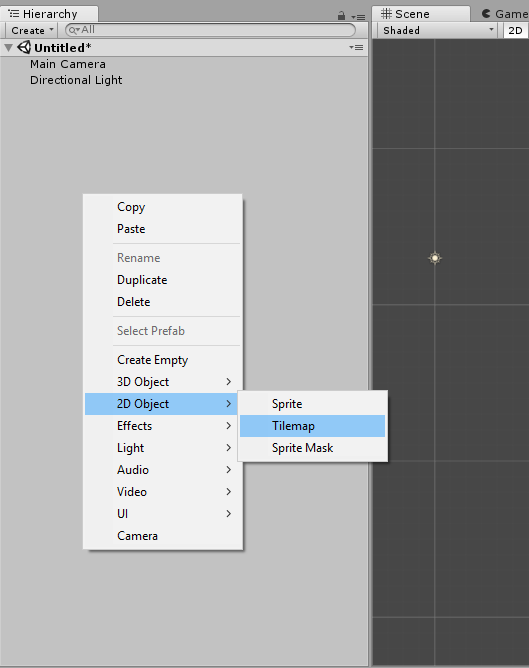The width and height of the screenshot is (529, 668).
Task: Select Directional Light in the Hierarchy
Action: click(x=76, y=80)
